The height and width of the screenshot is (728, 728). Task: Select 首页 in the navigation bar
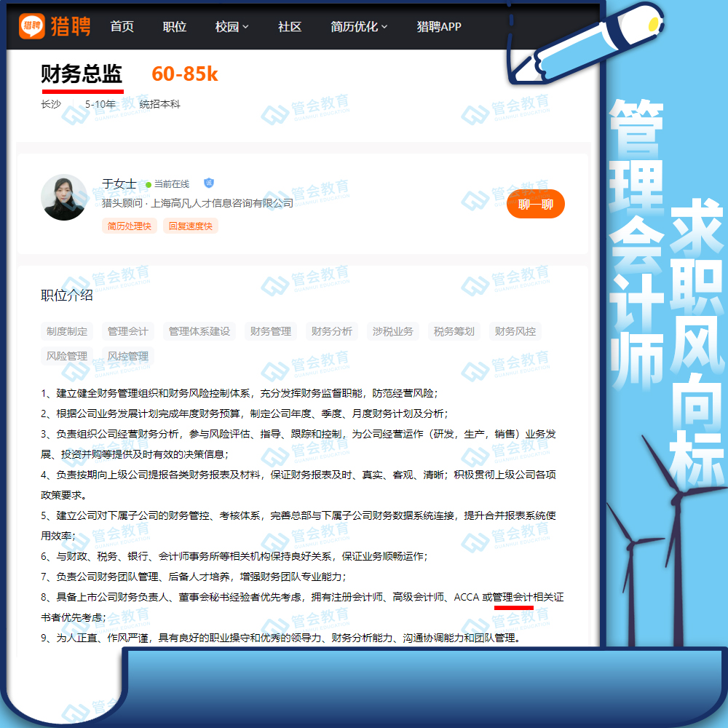click(x=121, y=26)
